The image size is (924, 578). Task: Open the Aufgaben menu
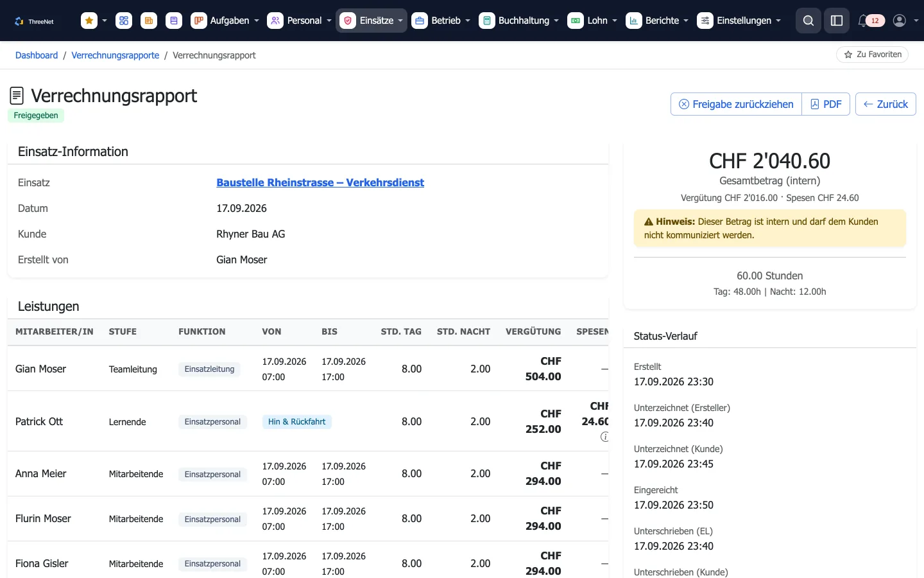[x=225, y=21]
